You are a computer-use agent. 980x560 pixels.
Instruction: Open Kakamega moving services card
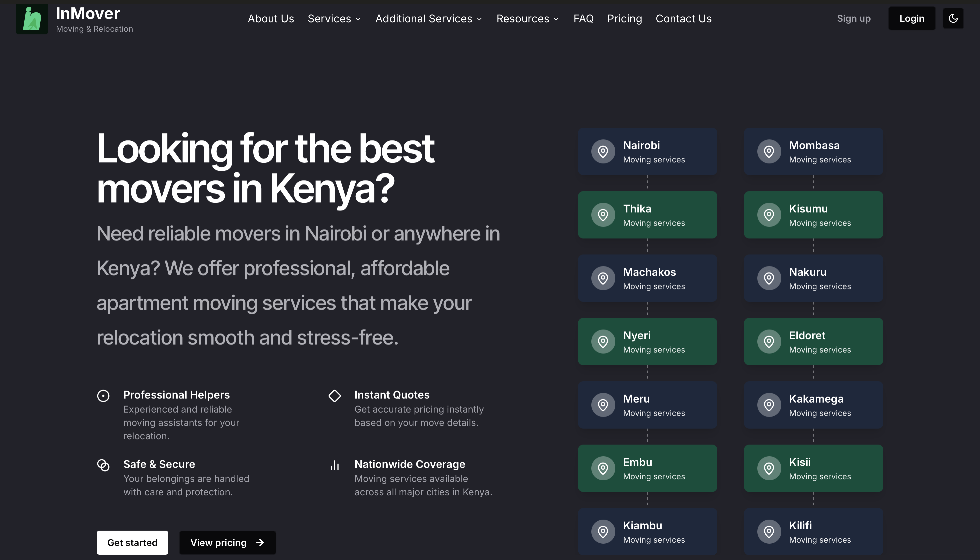coord(813,405)
